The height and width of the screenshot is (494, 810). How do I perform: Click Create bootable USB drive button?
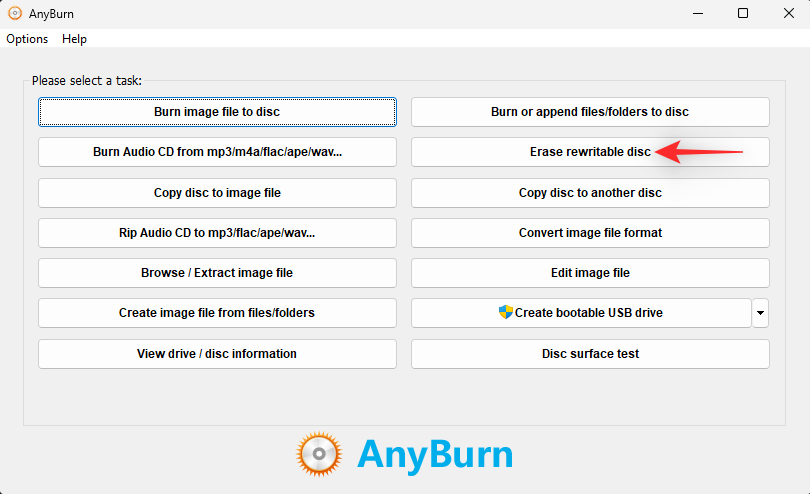click(x=581, y=313)
